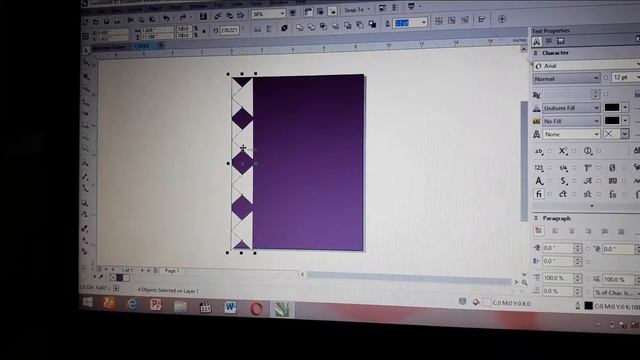Click the '123' number style icon

pos(538,167)
